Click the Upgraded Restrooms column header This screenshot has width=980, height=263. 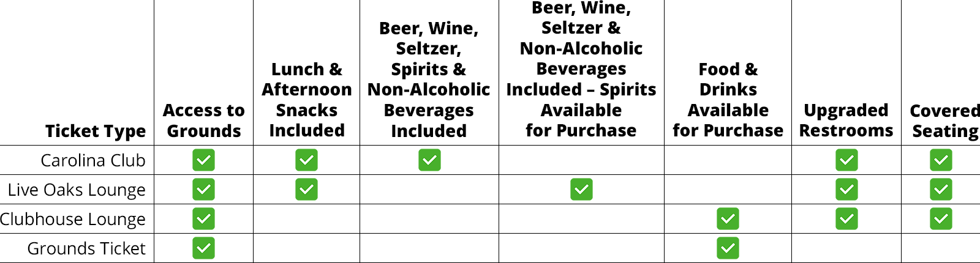[846, 120]
